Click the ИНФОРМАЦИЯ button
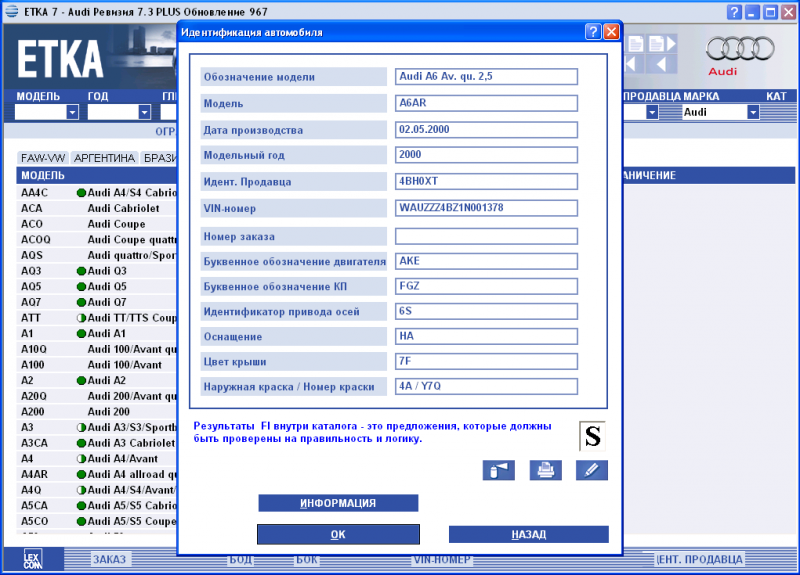This screenshot has height=575, width=800. click(x=338, y=503)
